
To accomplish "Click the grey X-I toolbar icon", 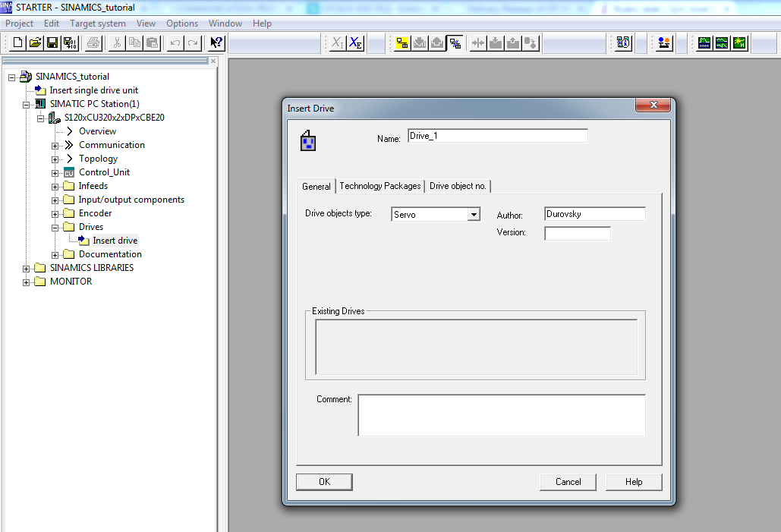I will tap(338, 42).
